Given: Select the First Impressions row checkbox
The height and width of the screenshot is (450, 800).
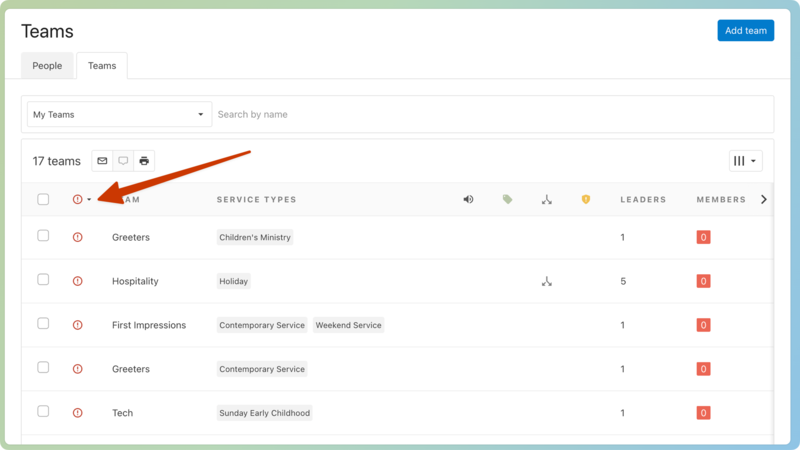Looking at the screenshot, I should [x=43, y=324].
